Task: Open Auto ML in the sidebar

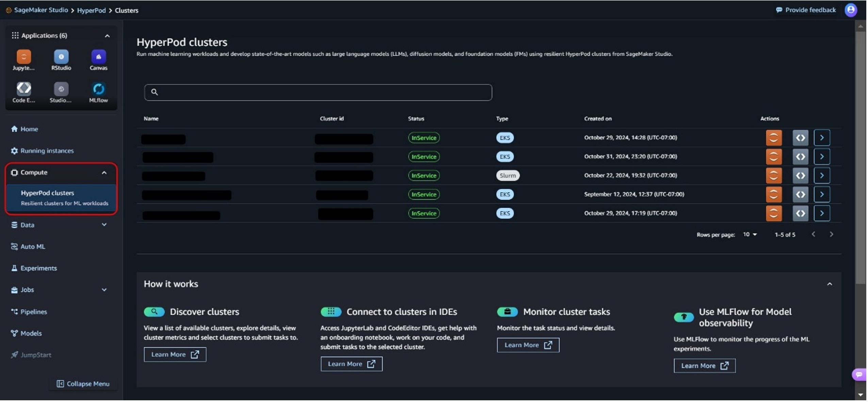Action: [28, 247]
